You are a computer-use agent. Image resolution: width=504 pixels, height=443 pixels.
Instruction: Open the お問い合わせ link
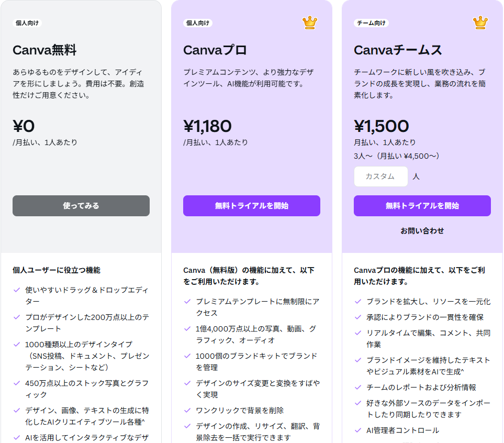pos(422,231)
